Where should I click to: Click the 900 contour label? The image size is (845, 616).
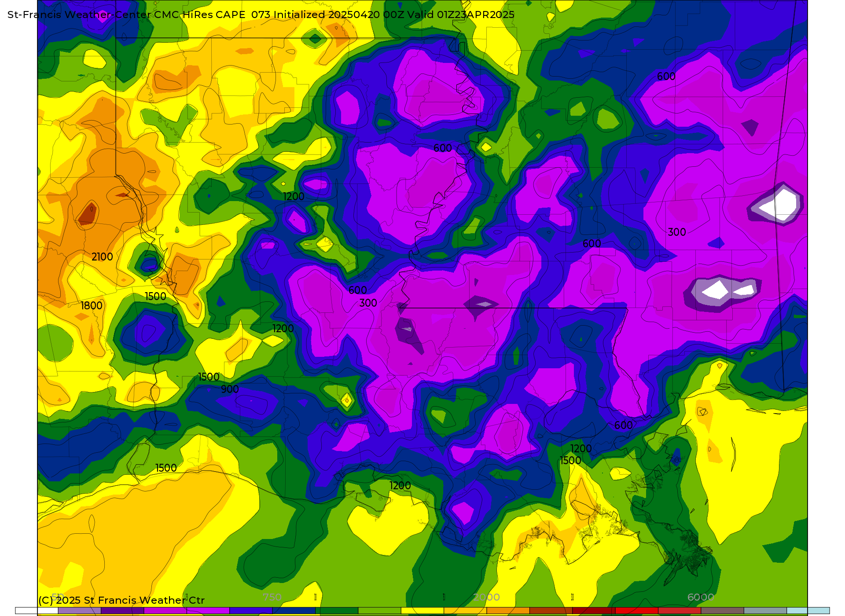230,389
